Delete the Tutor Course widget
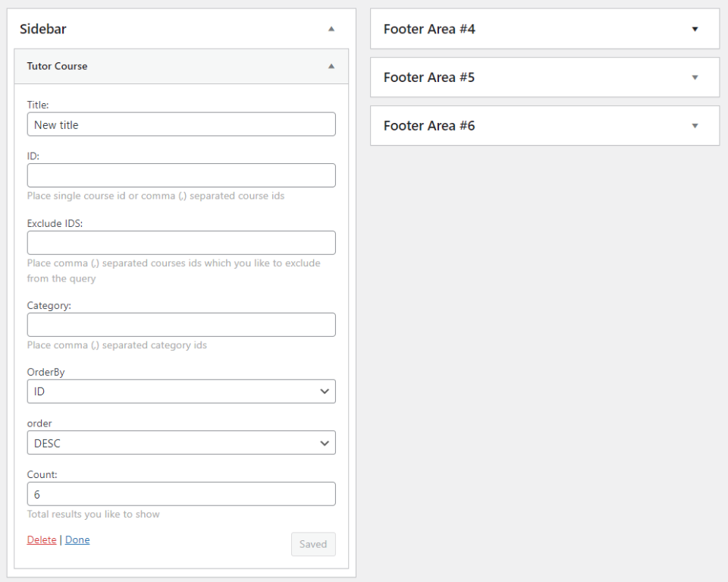The height and width of the screenshot is (582, 728). [x=42, y=540]
